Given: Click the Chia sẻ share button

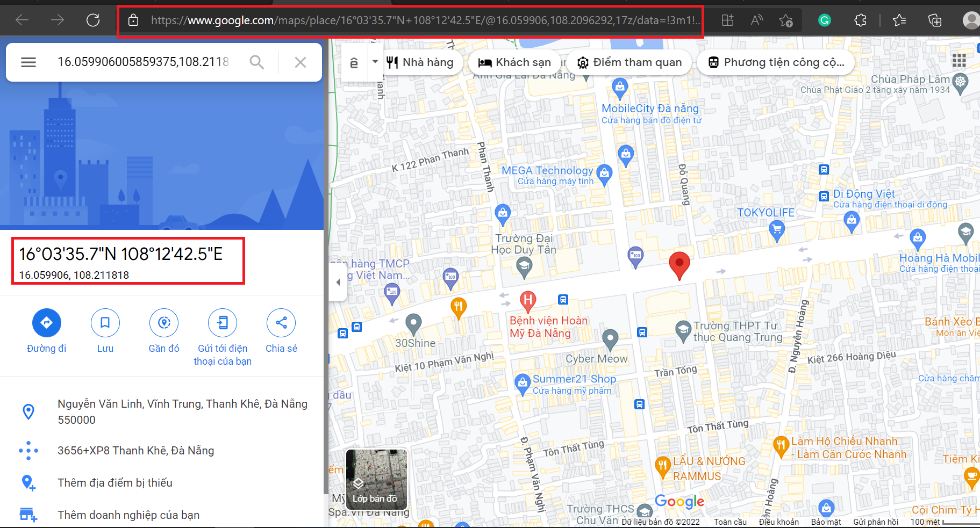Looking at the screenshot, I should (281, 331).
